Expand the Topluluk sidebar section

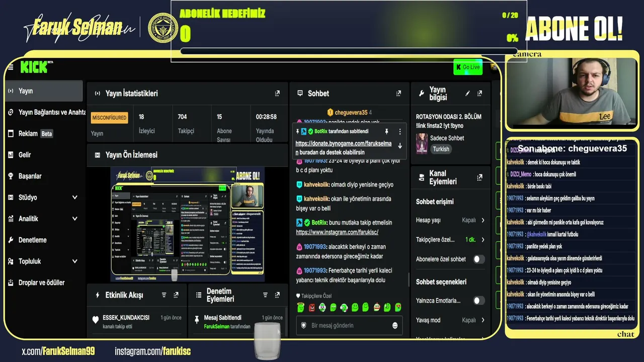[75, 261]
